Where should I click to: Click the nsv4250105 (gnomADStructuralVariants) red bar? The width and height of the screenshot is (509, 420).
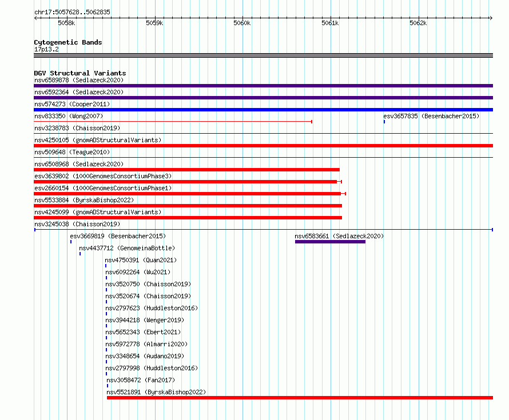(x=263, y=146)
